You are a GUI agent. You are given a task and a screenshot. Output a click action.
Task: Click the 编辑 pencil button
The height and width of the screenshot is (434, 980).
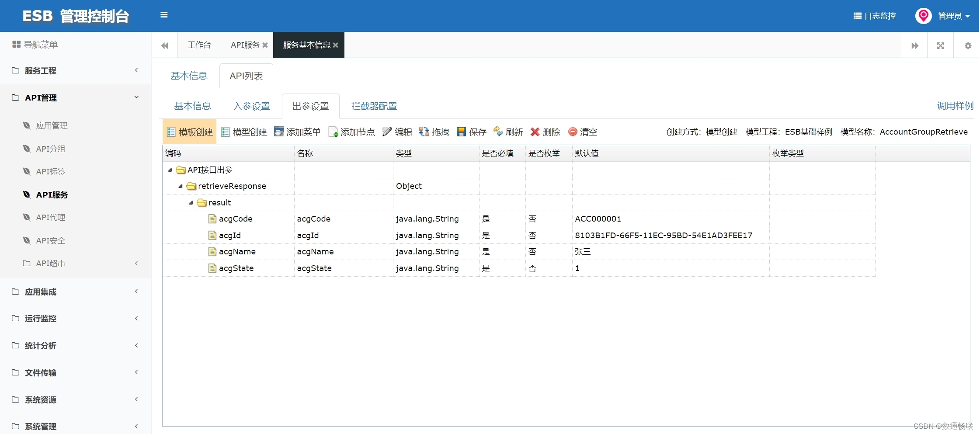click(x=397, y=132)
